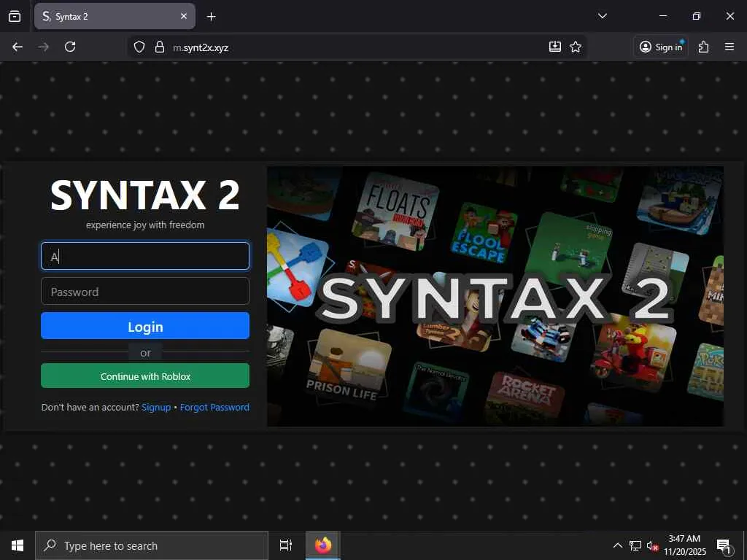Image resolution: width=747 pixels, height=560 pixels.
Task: Restore down the Firefox window
Action: (x=697, y=16)
